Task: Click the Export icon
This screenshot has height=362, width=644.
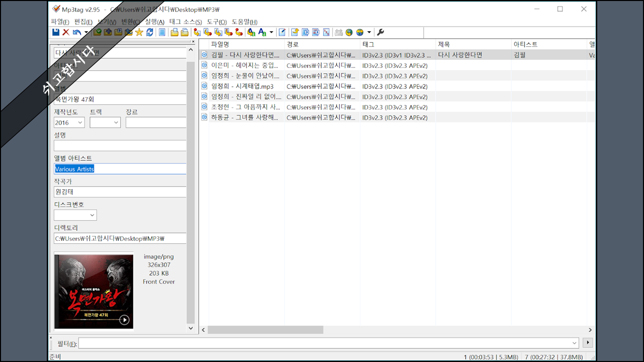Action: [295, 32]
